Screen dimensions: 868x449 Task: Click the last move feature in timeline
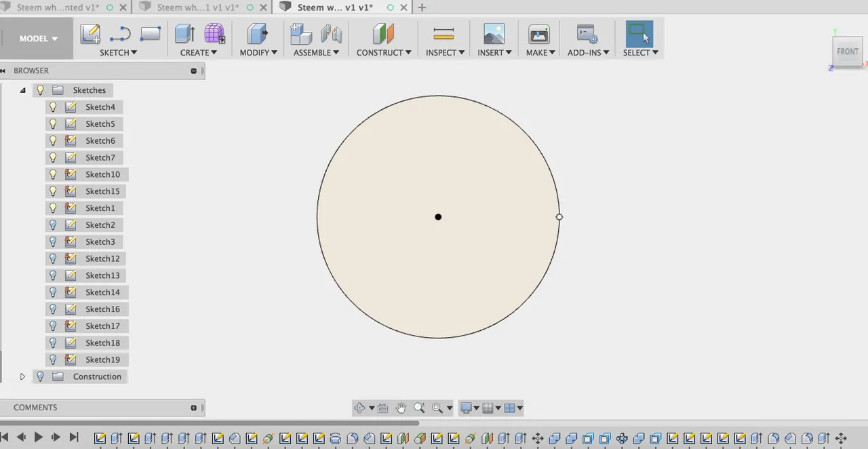(x=841, y=438)
